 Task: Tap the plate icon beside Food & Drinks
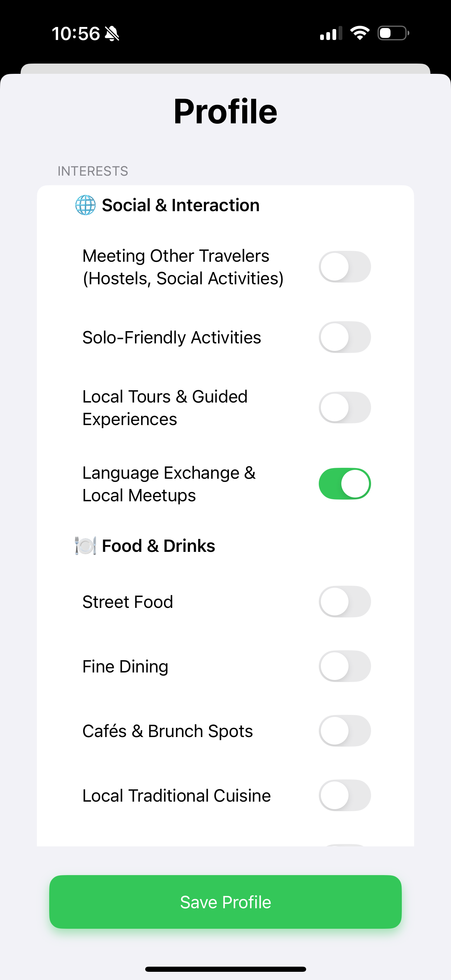85,546
